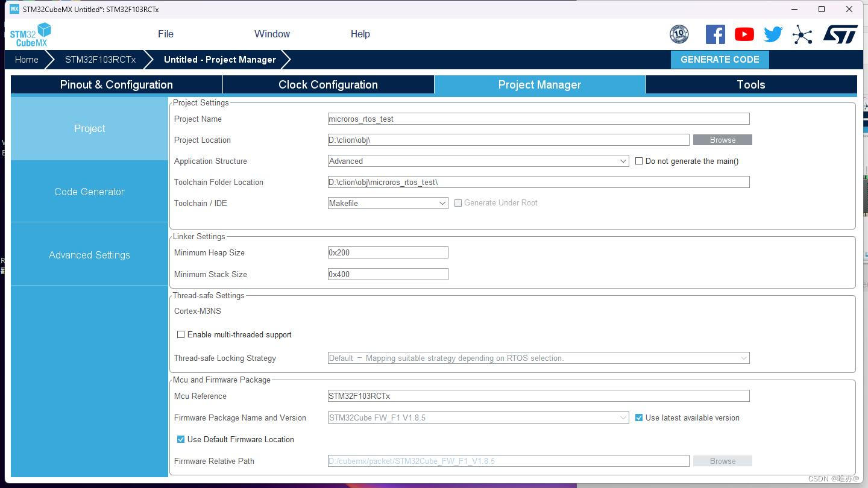Open the Twitter bird icon link
Screen dimensions: 868x488
[x=773, y=34]
